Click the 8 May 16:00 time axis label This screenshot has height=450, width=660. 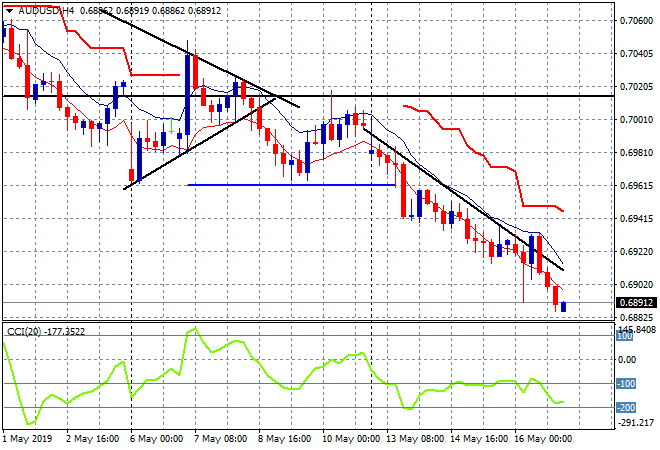(x=285, y=439)
